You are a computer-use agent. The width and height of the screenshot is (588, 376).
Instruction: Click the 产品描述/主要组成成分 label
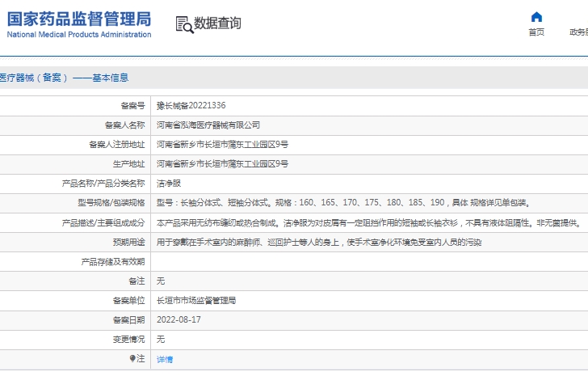[103, 223]
